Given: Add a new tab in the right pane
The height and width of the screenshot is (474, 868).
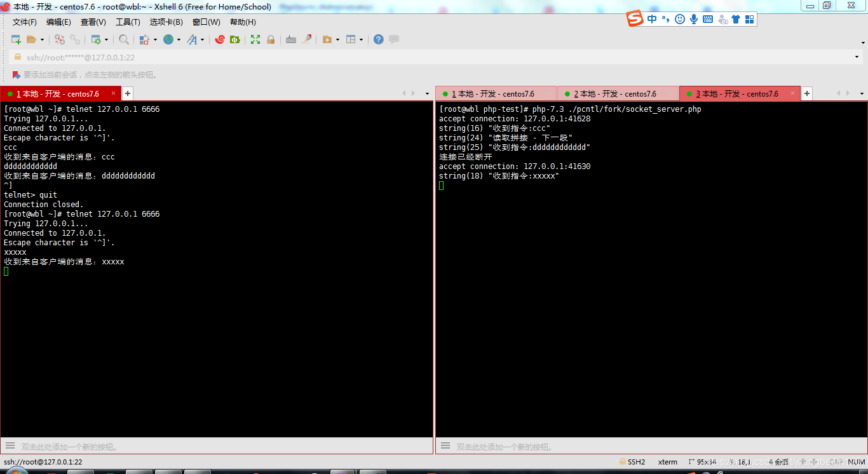Looking at the screenshot, I should tap(807, 93).
